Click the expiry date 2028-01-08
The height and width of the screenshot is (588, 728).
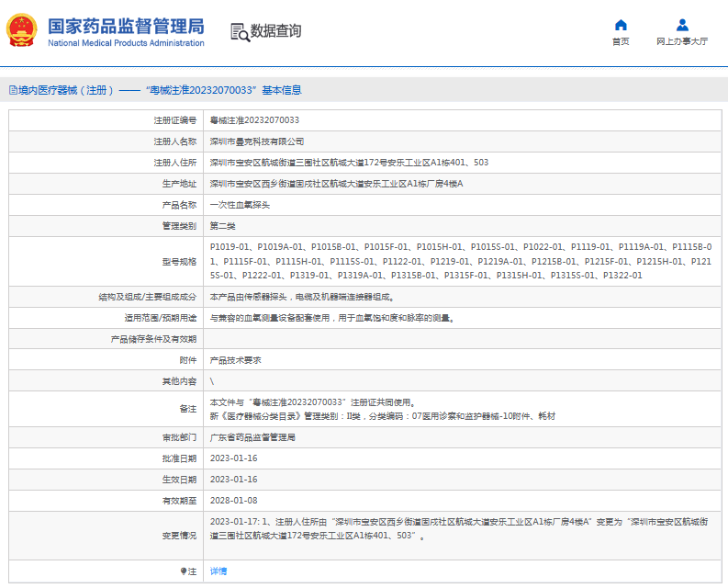[233, 501]
